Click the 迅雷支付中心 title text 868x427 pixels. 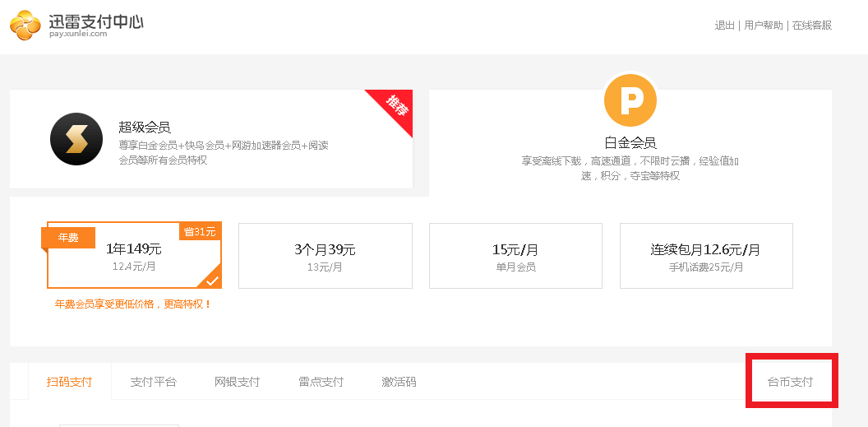[96, 22]
